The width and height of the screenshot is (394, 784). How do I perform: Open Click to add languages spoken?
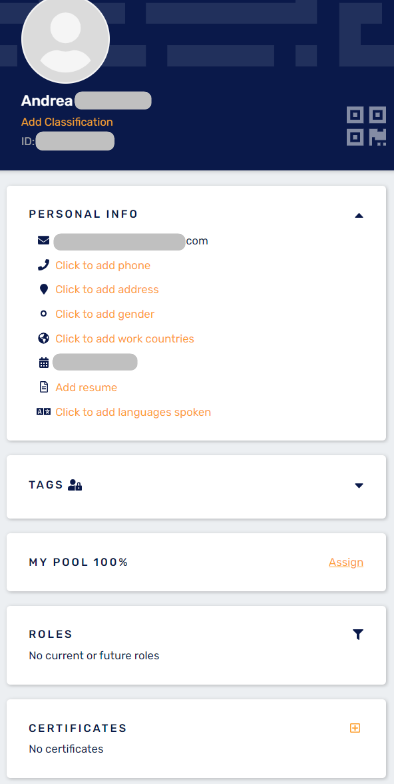[x=133, y=412]
